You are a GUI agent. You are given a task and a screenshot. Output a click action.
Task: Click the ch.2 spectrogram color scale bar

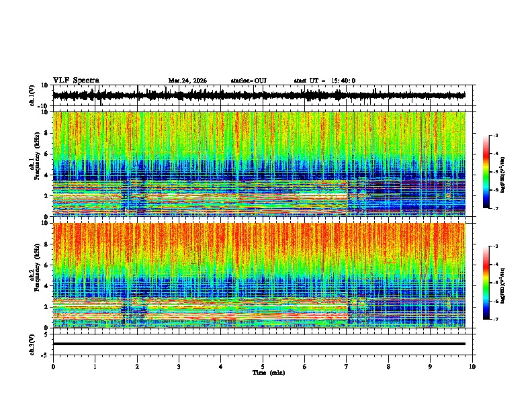click(x=486, y=283)
